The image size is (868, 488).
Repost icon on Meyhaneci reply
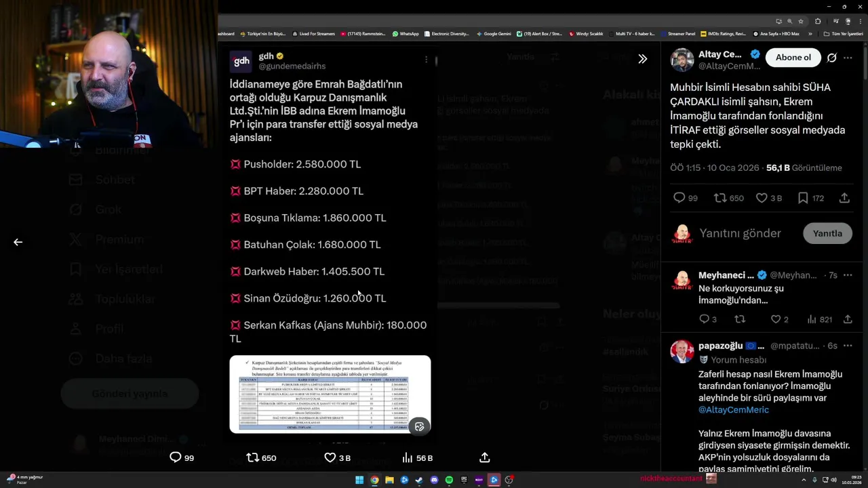(740, 319)
